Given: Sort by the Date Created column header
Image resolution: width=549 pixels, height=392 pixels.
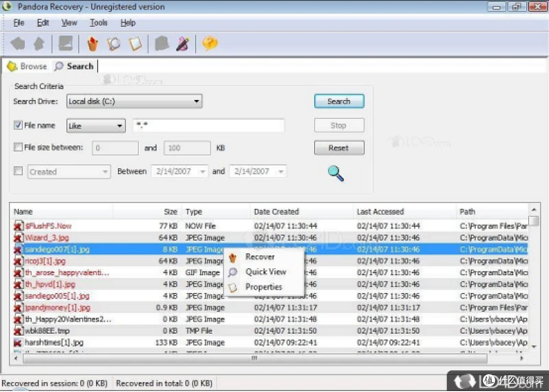Looking at the screenshot, I should click(x=302, y=212).
